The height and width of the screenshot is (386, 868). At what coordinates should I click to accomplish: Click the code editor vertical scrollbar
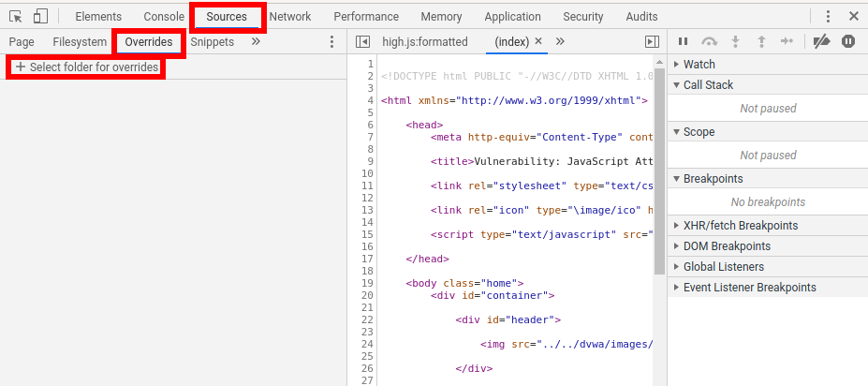tap(659, 169)
